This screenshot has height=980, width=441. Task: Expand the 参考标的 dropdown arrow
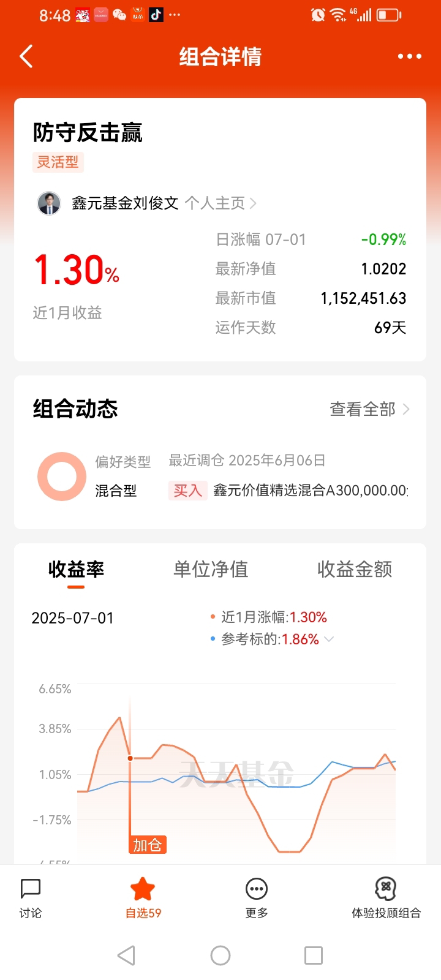pos(329,639)
